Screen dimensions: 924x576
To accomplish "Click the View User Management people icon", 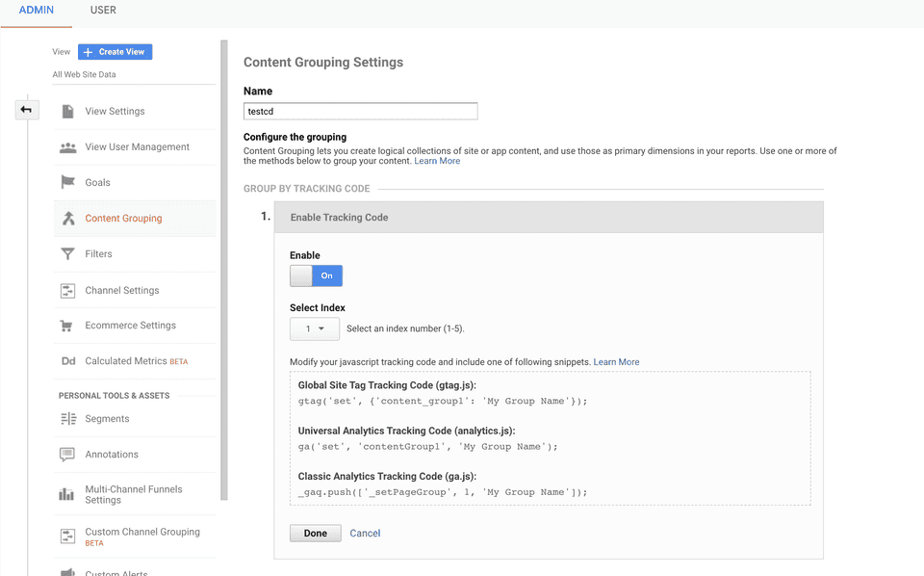I will coord(67,147).
